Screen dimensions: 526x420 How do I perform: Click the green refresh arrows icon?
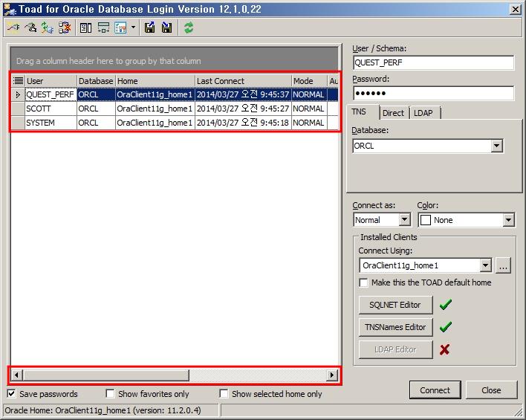coord(189,28)
